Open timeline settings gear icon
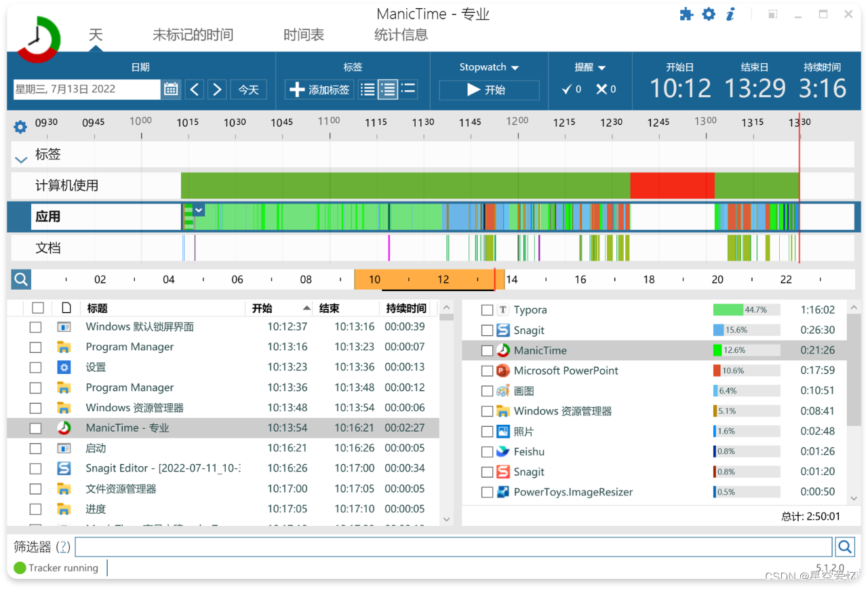Viewport: 868px width, 589px height. (x=20, y=127)
